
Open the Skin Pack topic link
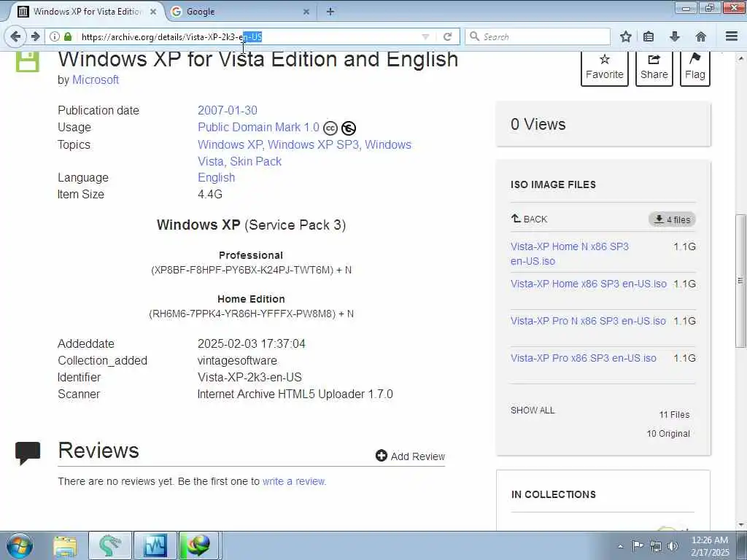coord(256,161)
